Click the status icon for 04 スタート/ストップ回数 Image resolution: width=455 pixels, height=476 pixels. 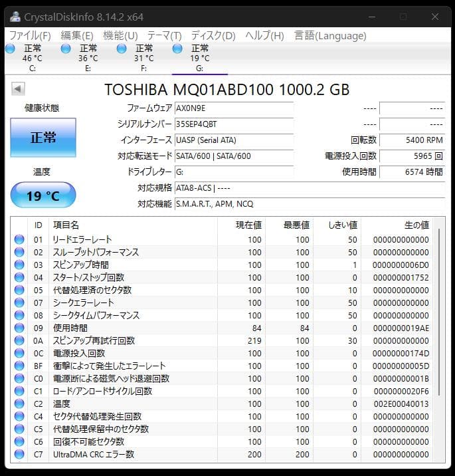click(19, 277)
